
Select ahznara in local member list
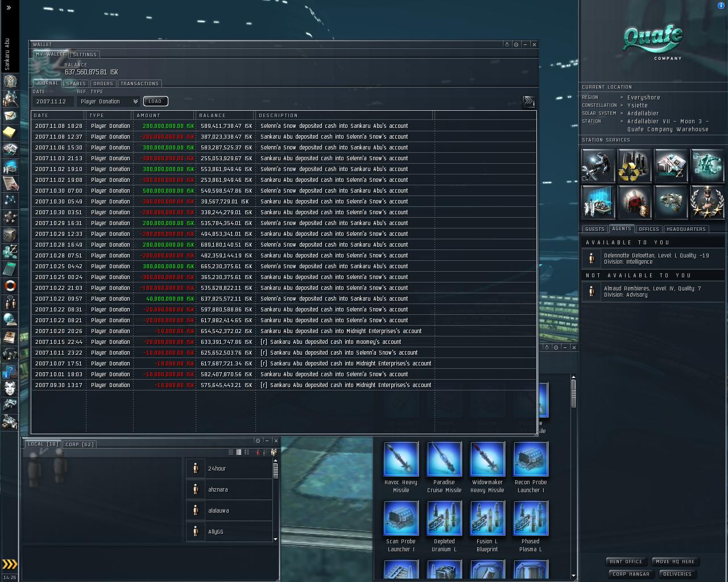tap(229, 489)
